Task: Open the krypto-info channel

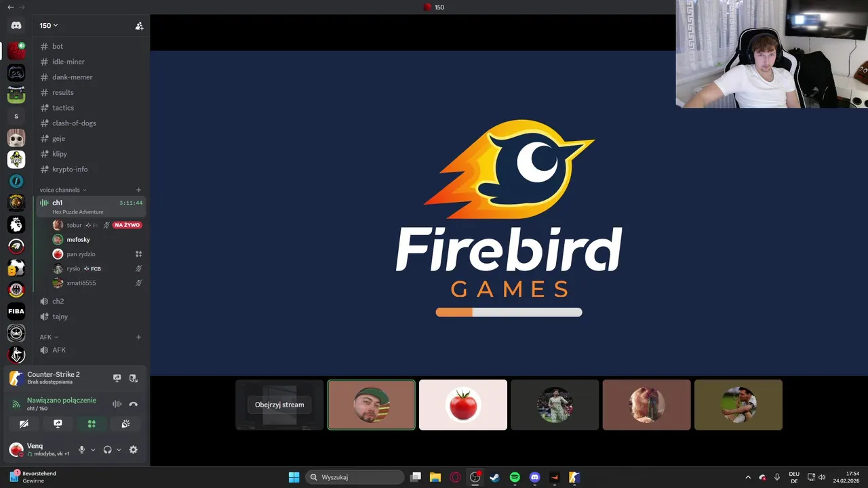Action: point(90,169)
